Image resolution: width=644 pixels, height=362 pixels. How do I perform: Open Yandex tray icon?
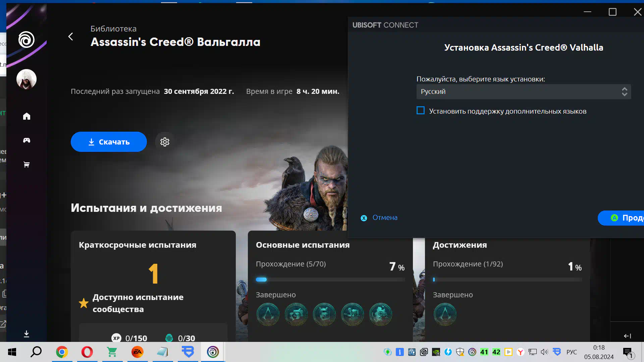tap(521, 352)
